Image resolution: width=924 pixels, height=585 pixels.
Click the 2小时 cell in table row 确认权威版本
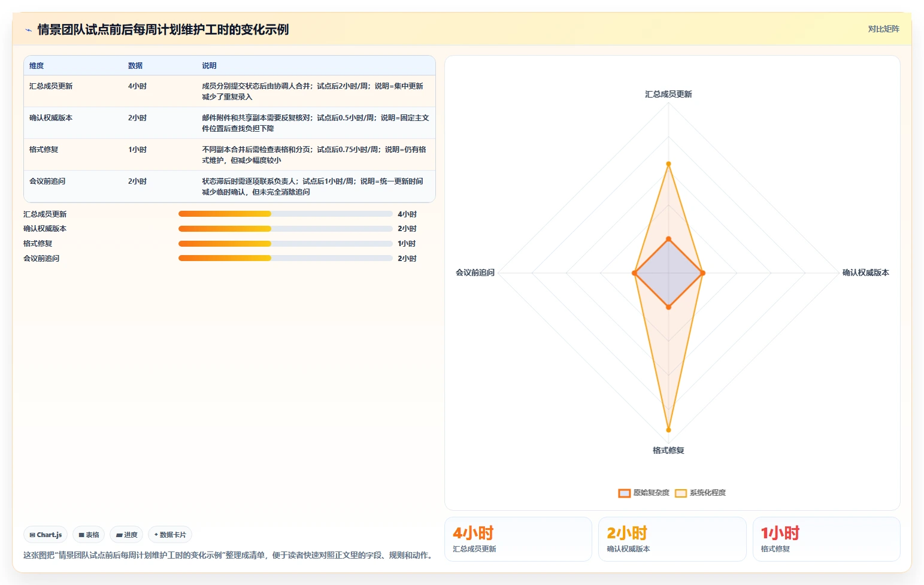click(x=137, y=118)
